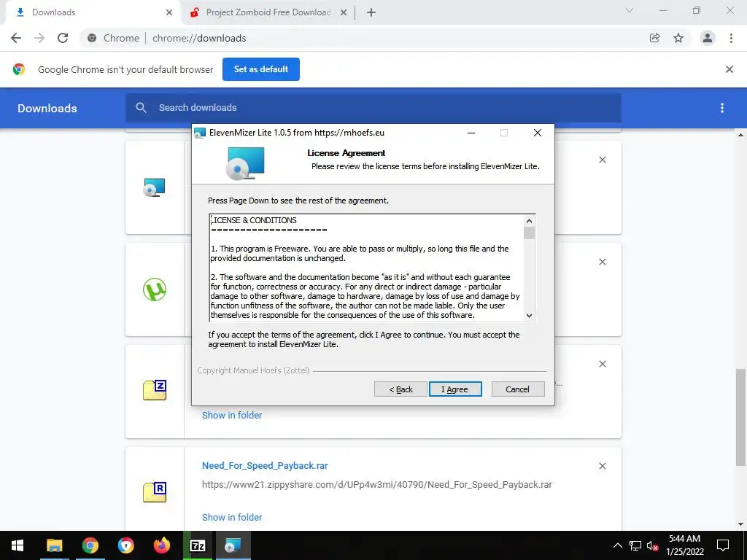Remove the ElevenMizer download from list
The width and height of the screenshot is (747, 560).
602,160
